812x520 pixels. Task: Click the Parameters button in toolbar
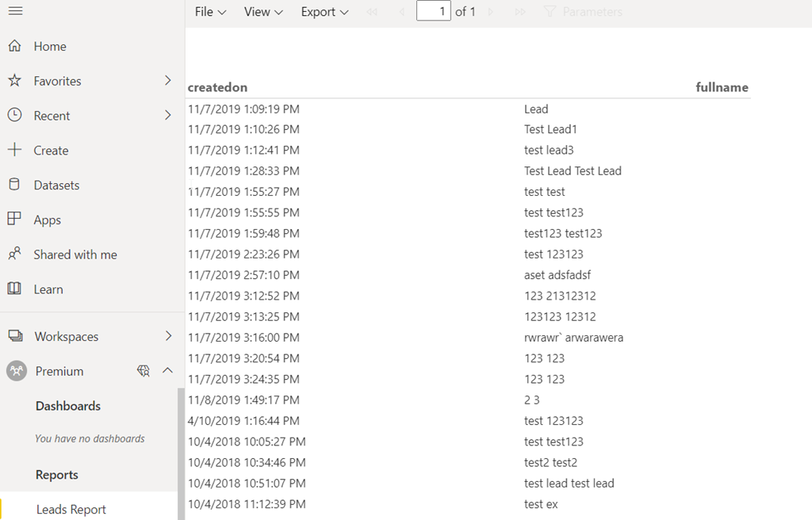click(583, 12)
